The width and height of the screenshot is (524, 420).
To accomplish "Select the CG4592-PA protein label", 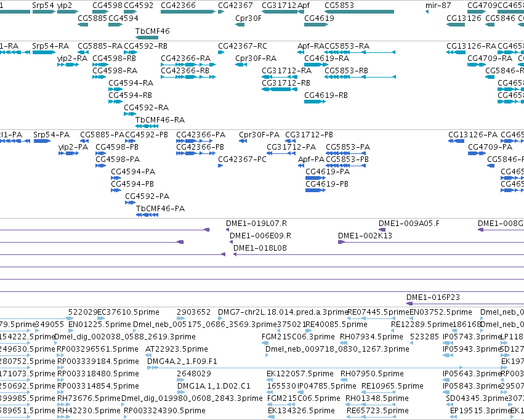I will [147, 196].
